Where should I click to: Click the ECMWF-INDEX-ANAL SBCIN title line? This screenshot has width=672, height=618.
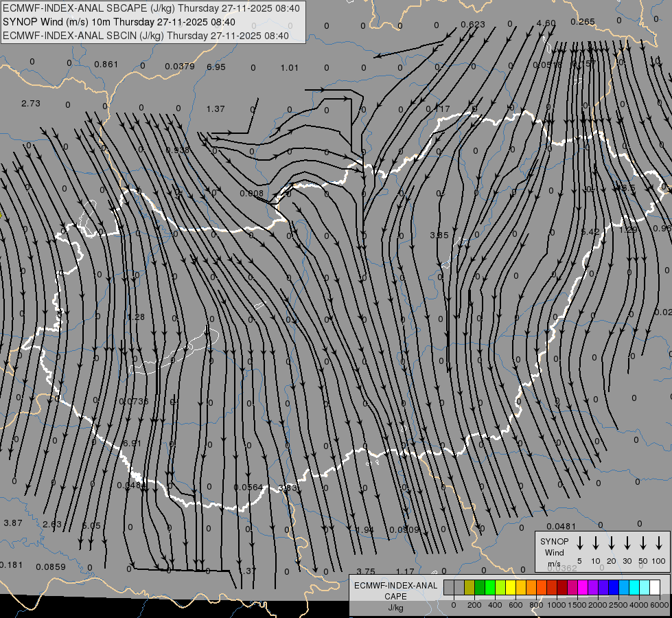[x=146, y=36]
